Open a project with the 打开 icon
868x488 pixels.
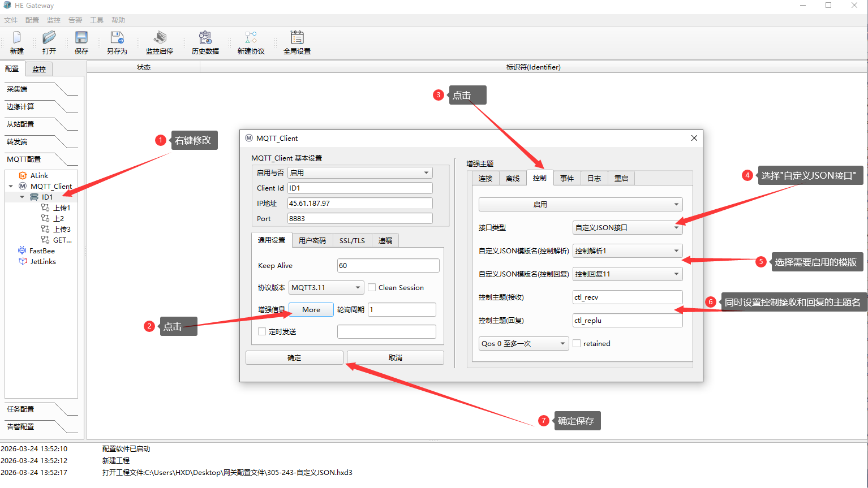click(x=49, y=38)
